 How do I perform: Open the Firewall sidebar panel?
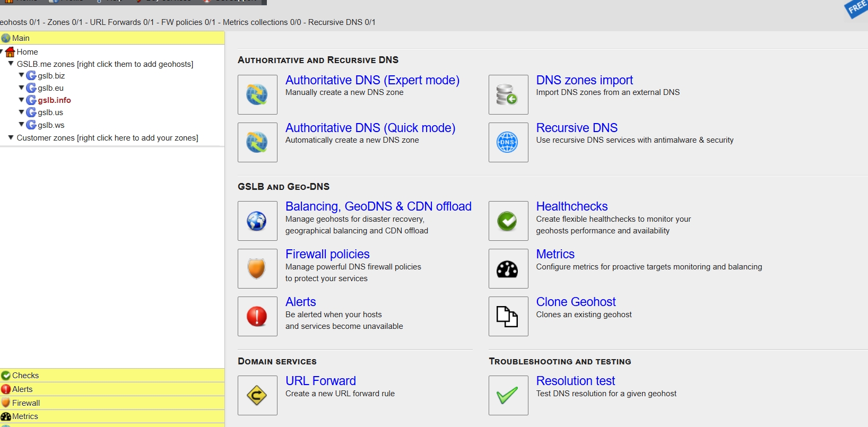tap(26, 403)
